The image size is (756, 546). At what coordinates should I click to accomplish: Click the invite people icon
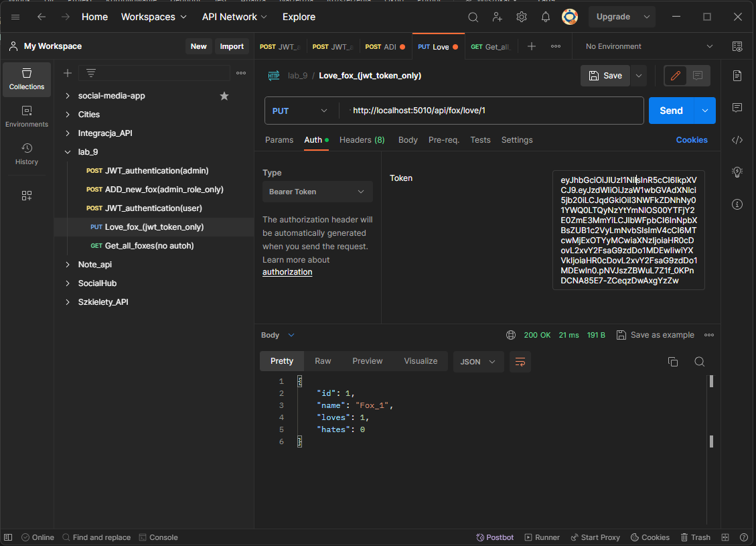click(497, 17)
